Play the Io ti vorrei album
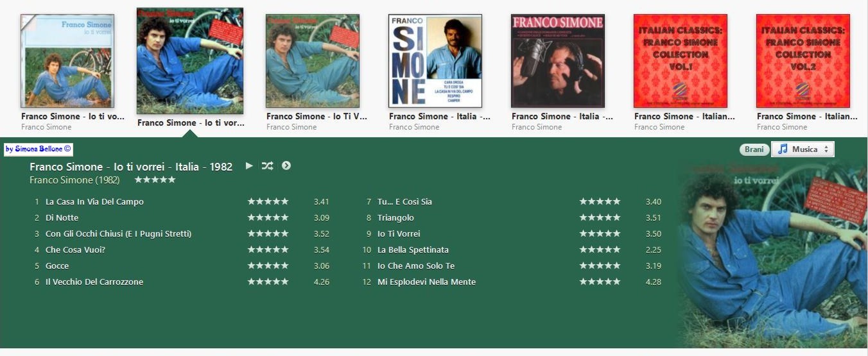The width and height of the screenshot is (868, 356). click(x=249, y=165)
